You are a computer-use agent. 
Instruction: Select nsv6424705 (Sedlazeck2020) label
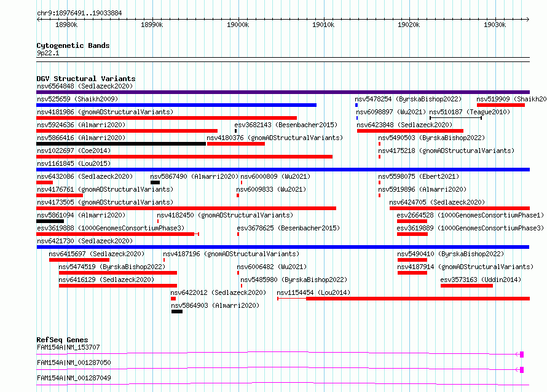tap(437, 202)
